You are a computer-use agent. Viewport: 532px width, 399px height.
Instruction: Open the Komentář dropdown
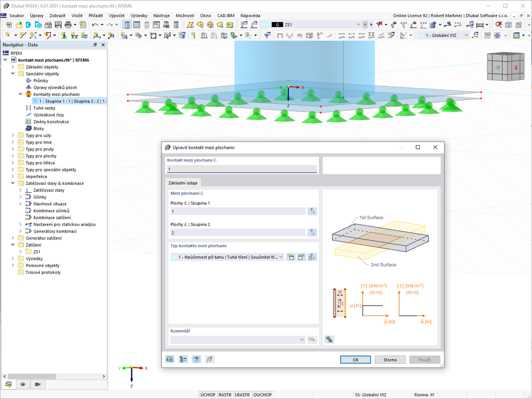[302, 340]
